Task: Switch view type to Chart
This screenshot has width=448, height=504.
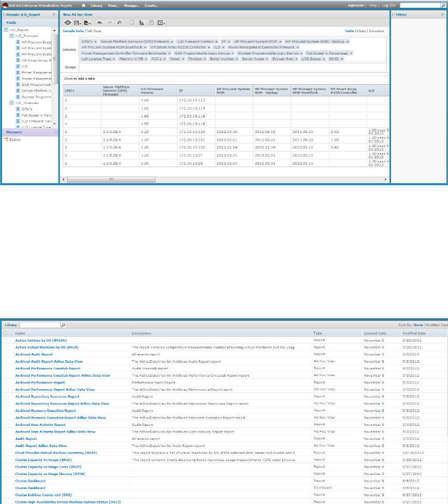Action: pos(362,31)
